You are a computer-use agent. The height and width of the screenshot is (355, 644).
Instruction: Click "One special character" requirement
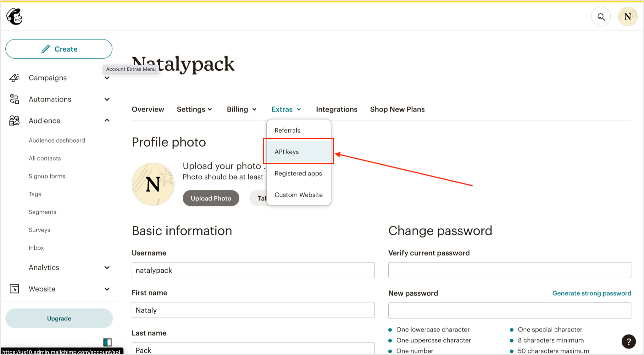coord(550,330)
